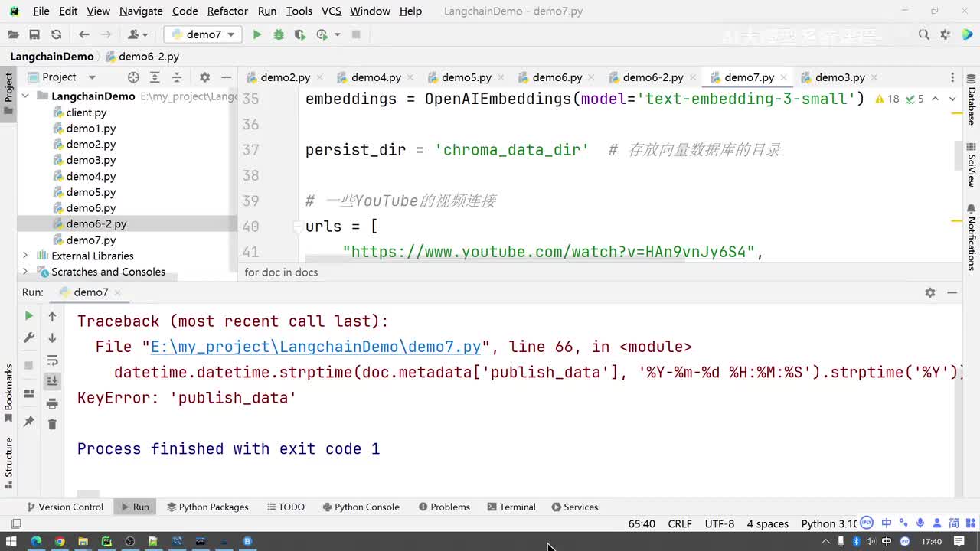Expand all in Project panel toolbar

[x=155, y=77]
